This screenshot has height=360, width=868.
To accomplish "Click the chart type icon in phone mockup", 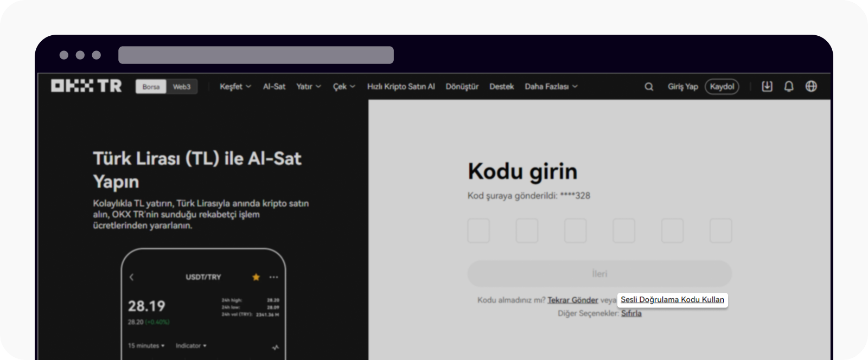I will click(276, 347).
